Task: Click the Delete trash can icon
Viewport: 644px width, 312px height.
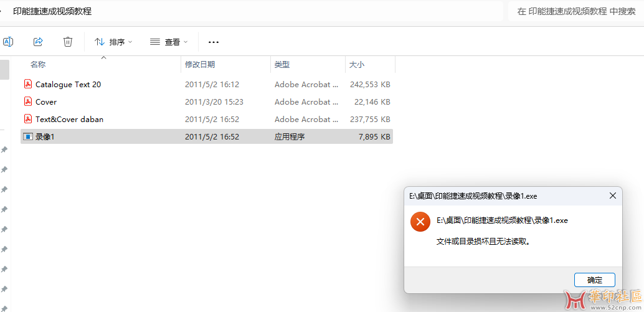Action: pyautogui.click(x=68, y=42)
